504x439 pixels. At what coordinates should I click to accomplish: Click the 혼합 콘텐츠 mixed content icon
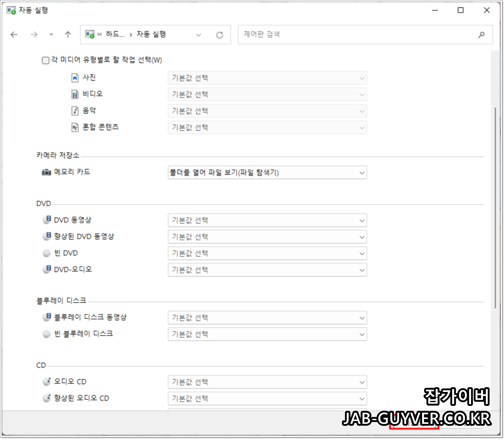click(x=75, y=127)
